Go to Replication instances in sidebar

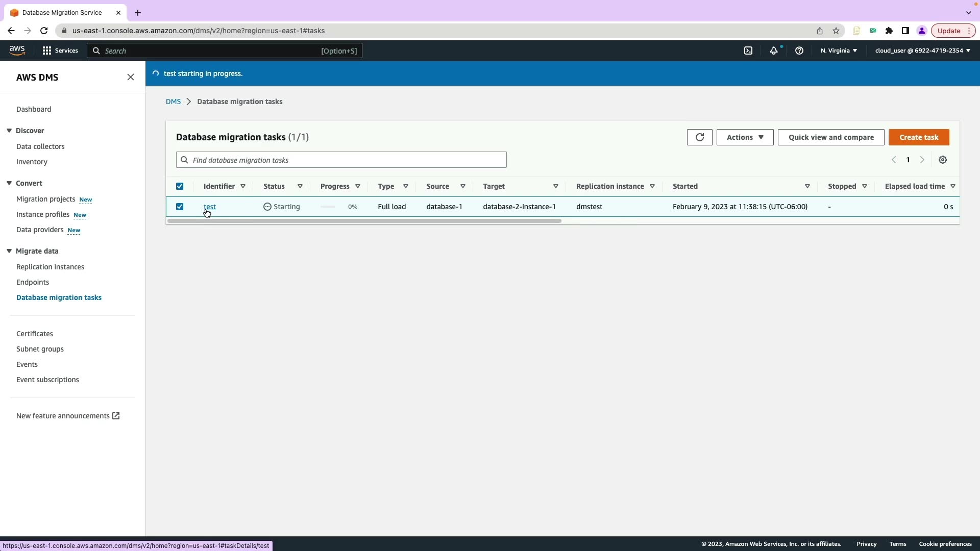tap(50, 267)
